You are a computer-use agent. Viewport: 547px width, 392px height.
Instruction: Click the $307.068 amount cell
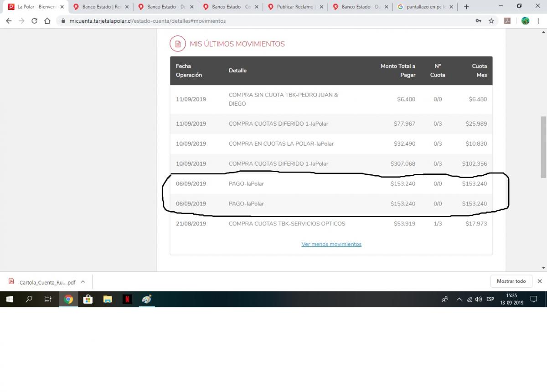(x=403, y=163)
